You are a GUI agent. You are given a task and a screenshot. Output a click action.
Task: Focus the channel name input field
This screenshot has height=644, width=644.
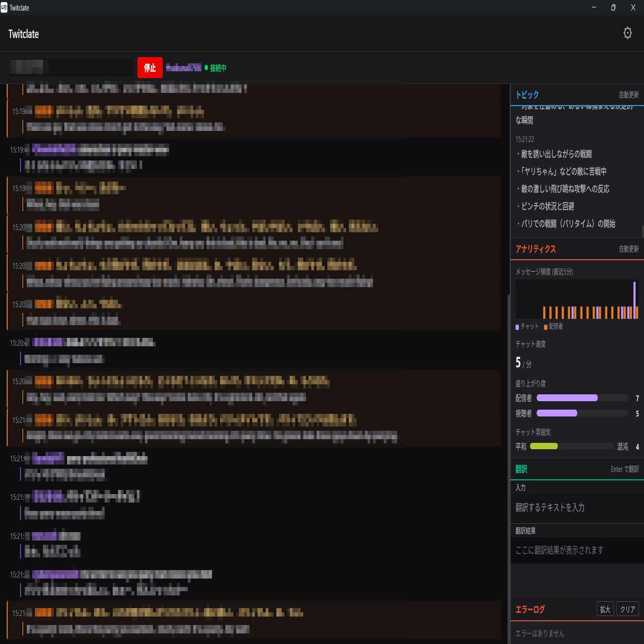(71, 68)
